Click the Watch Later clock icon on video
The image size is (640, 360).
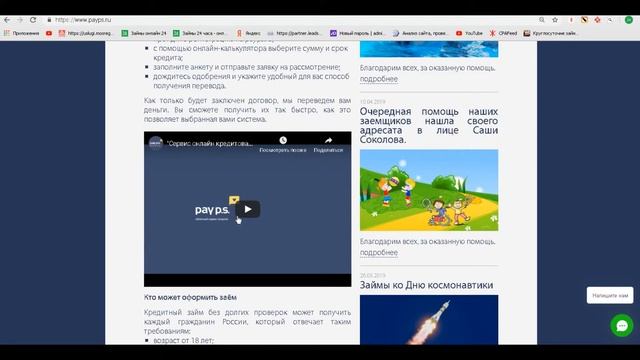(x=283, y=140)
